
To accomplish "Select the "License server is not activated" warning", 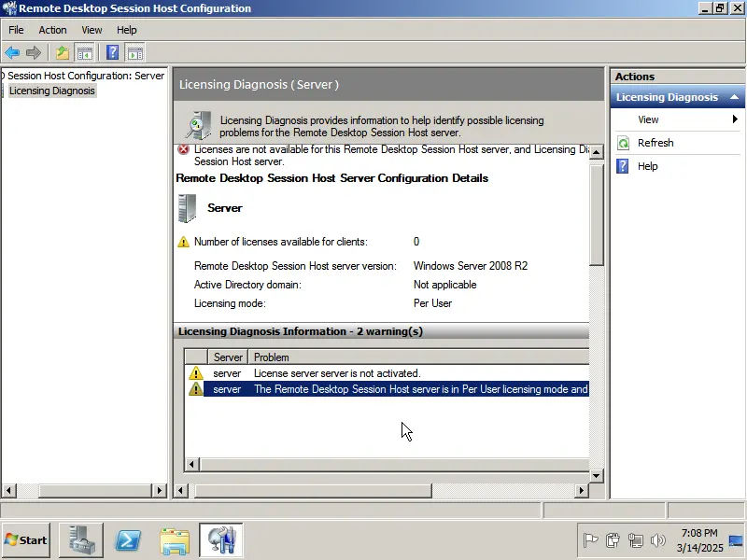I will tap(336, 373).
